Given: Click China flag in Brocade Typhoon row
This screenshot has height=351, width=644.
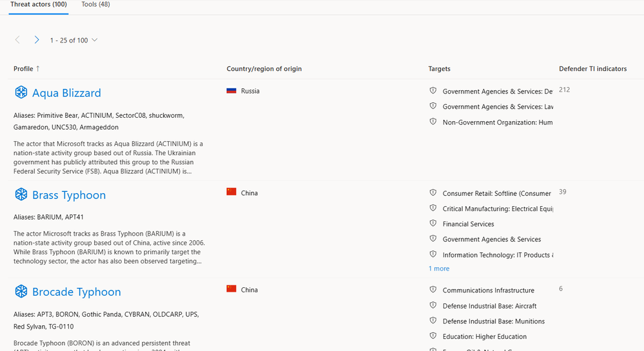Looking at the screenshot, I should [x=231, y=289].
